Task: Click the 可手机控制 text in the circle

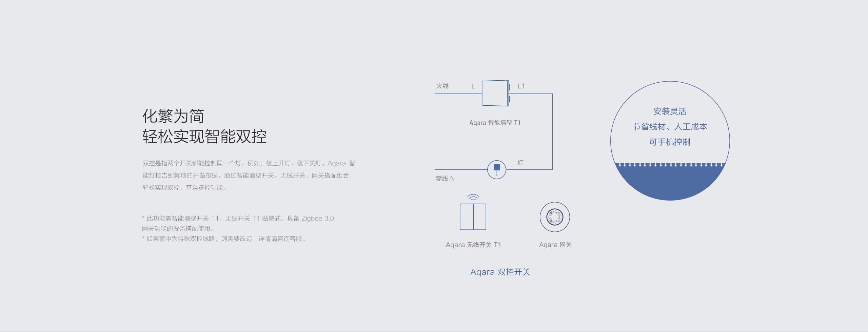Action: (x=670, y=142)
